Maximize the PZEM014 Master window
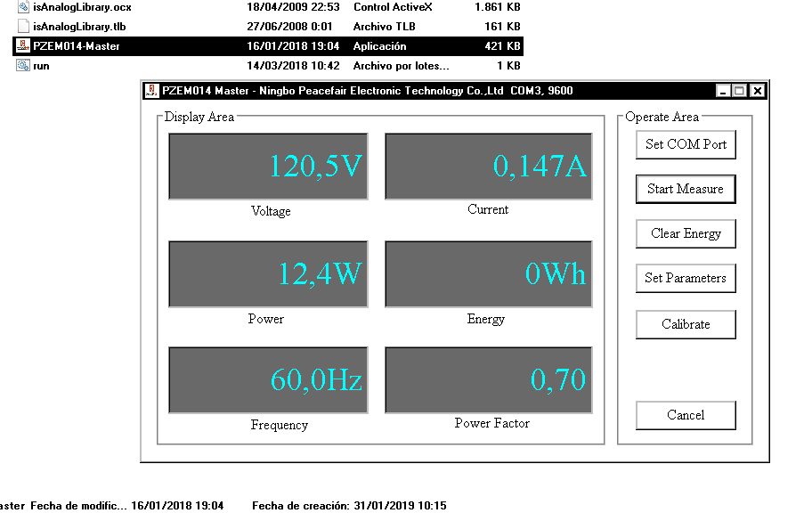Viewport: 812px width, 513px height. click(740, 91)
